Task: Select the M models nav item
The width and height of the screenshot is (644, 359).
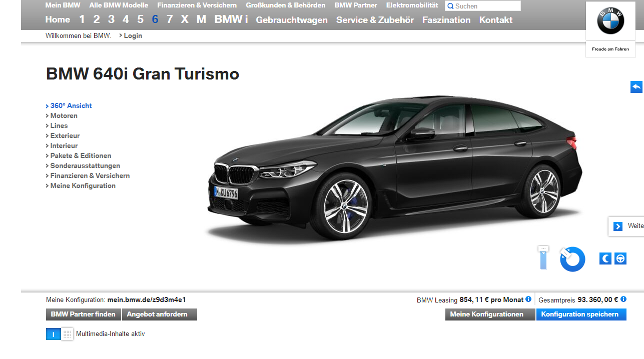Action: (x=201, y=19)
